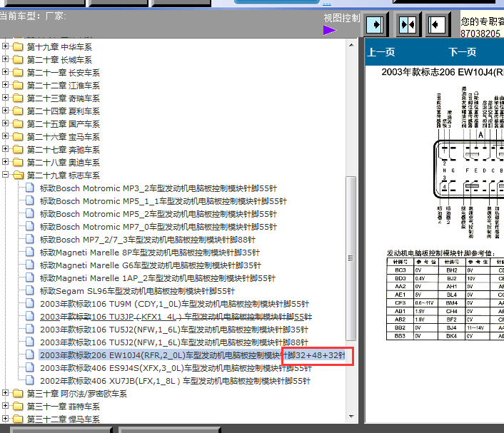The image size is (504, 433).
Task: Open document icon for 106 TU5J2 35针
Action: pos(30,329)
